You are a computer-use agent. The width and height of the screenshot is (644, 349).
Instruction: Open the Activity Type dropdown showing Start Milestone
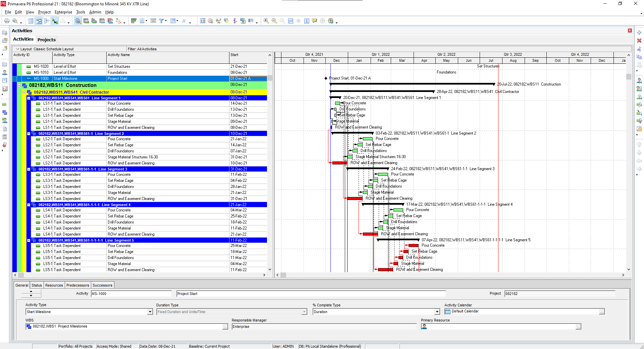150,312
